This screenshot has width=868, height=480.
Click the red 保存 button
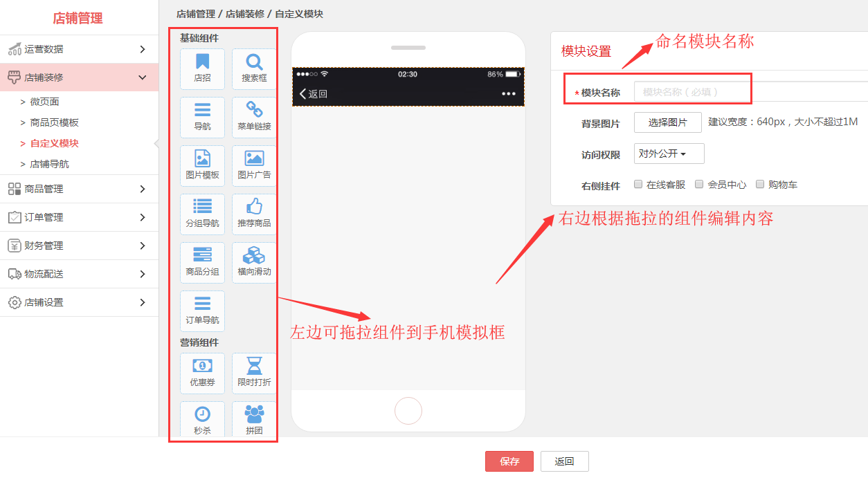pyautogui.click(x=509, y=461)
